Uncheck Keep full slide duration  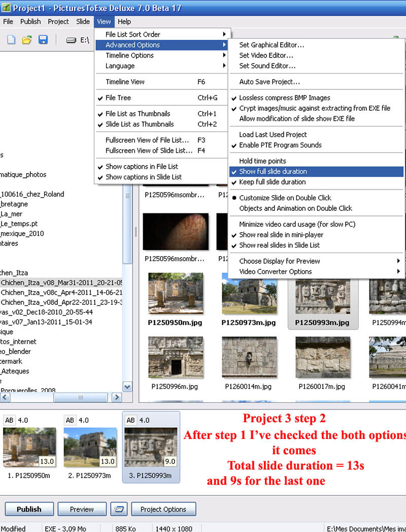pos(272,182)
